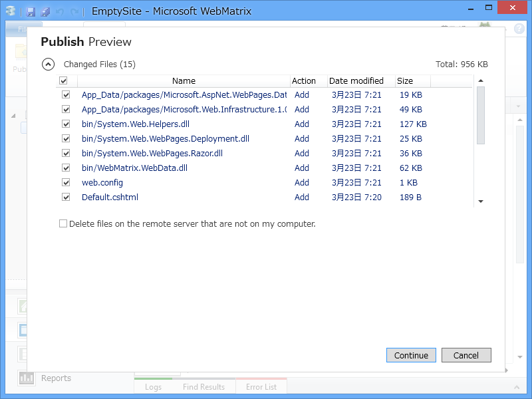Sort file list by Name column
Screen dimensions: 532x399
coord(184,80)
